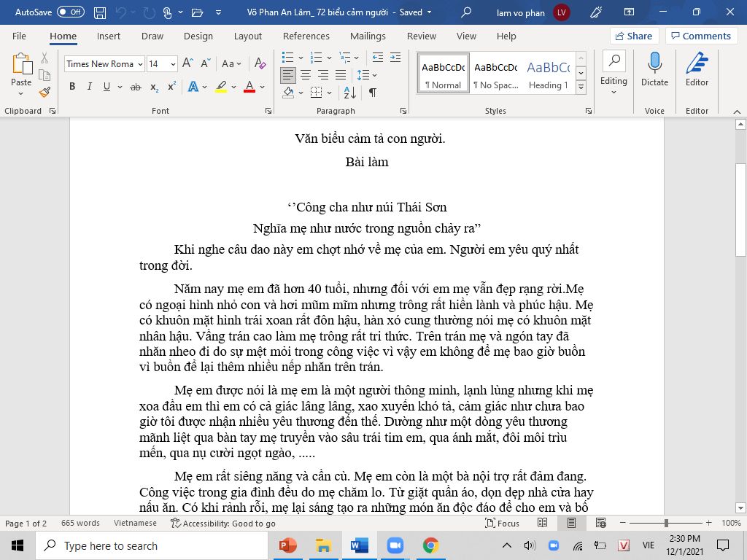Open Line and Paragraph Spacing dropdown

[366, 75]
